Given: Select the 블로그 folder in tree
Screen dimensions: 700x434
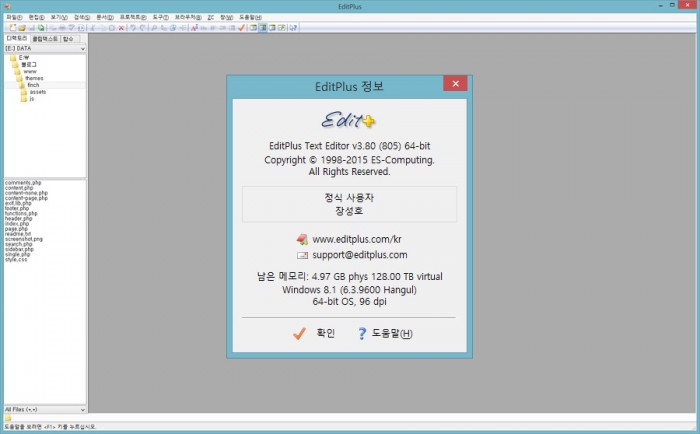Looking at the screenshot, I should click(x=29, y=64).
